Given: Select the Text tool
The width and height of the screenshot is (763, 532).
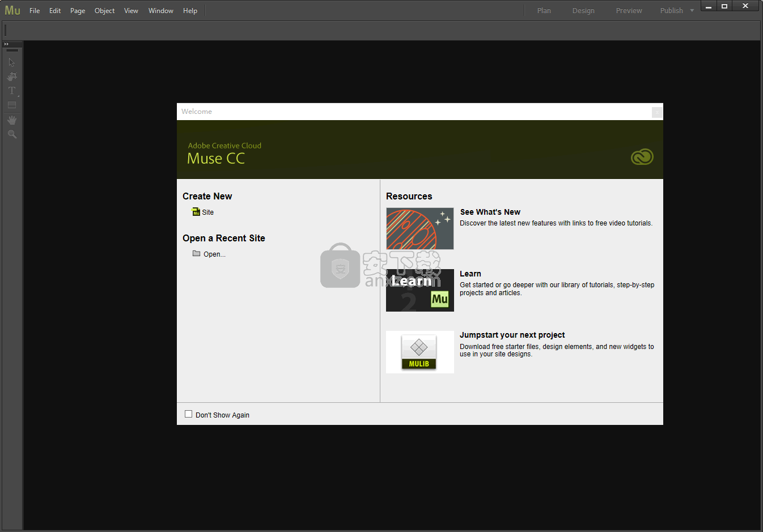Looking at the screenshot, I should click(x=12, y=91).
